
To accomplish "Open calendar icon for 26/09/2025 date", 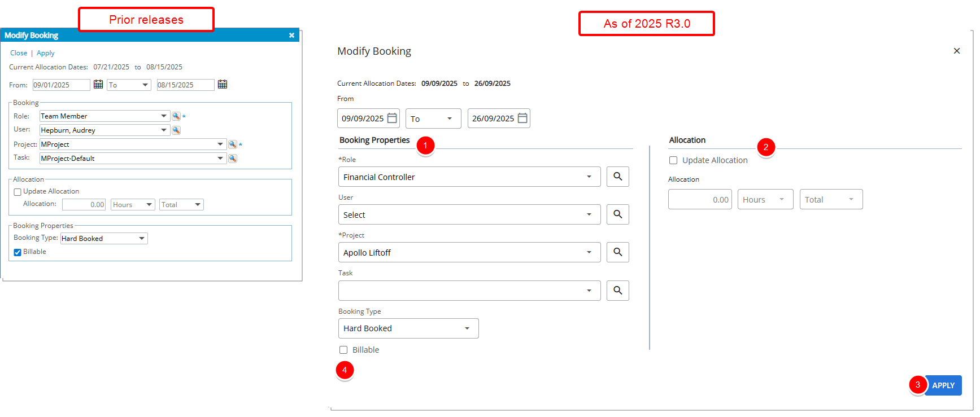I will point(522,118).
